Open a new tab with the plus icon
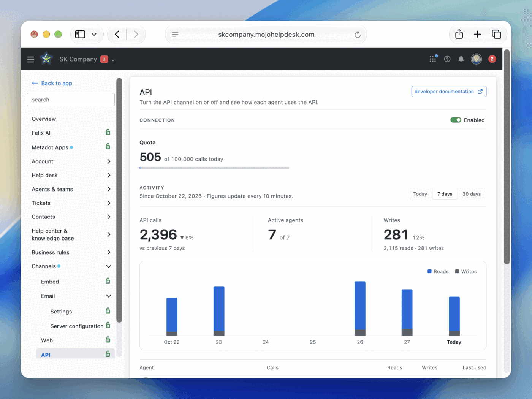Viewport: 532px width, 399px height. click(478, 34)
